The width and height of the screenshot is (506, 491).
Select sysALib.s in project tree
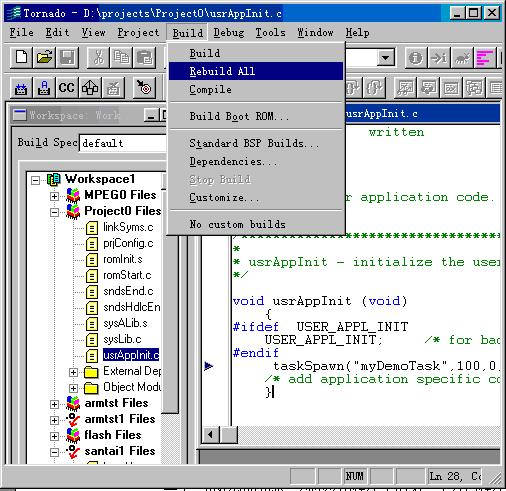[x=125, y=323]
